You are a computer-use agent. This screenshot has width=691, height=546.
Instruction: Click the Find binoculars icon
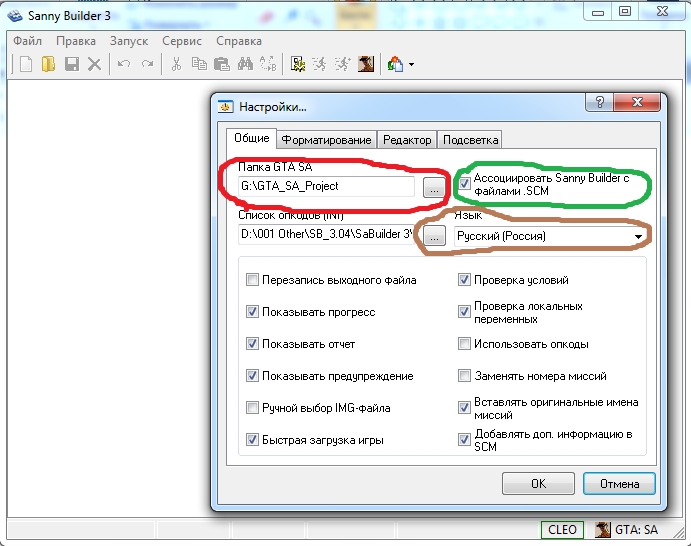click(244, 64)
